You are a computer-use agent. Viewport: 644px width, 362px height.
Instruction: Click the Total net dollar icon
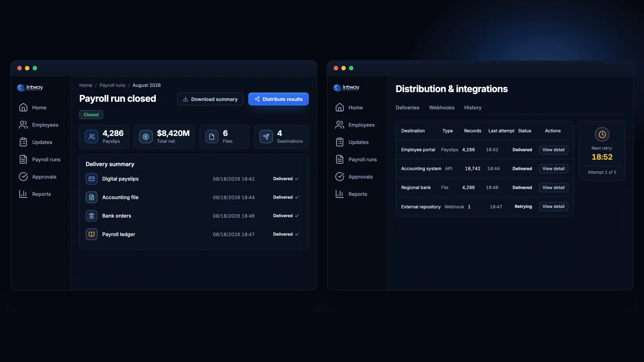[x=146, y=137]
